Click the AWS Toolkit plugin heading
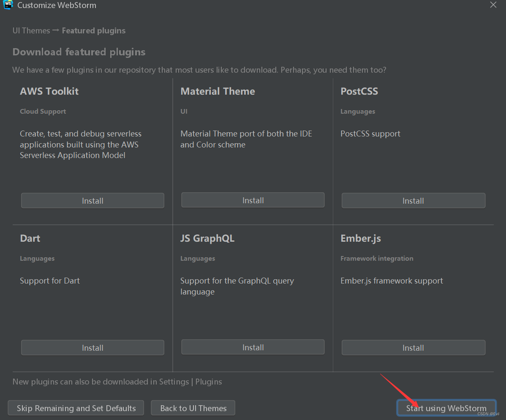This screenshot has height=420, width=506. [49, 91]
